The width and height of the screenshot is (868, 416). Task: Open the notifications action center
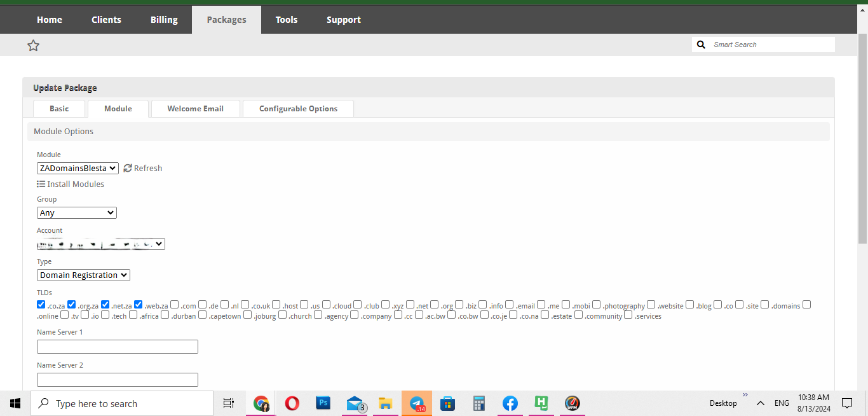click(847, 403)
